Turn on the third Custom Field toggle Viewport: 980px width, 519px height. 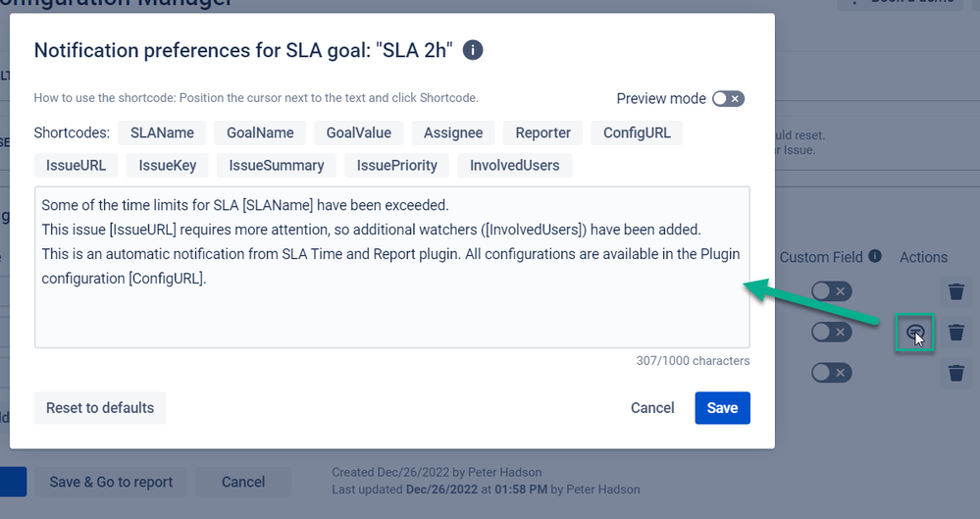(x=831, y=373)
